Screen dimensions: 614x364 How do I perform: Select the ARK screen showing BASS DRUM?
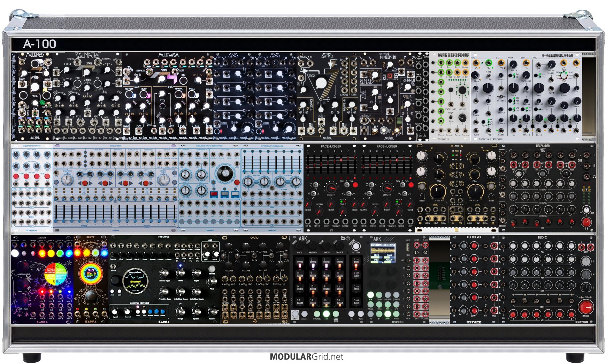pos(383,253)
